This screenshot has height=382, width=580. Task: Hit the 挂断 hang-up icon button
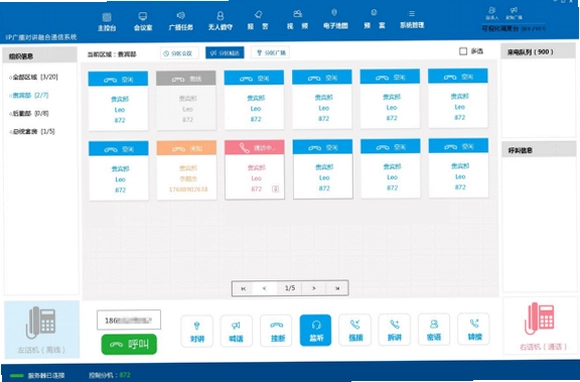pos(276,330)
